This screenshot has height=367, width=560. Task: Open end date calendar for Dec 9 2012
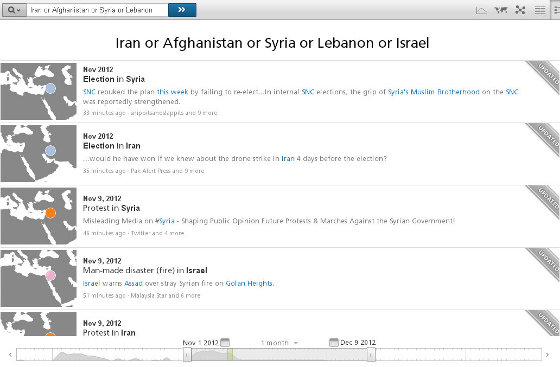(333, 342)
